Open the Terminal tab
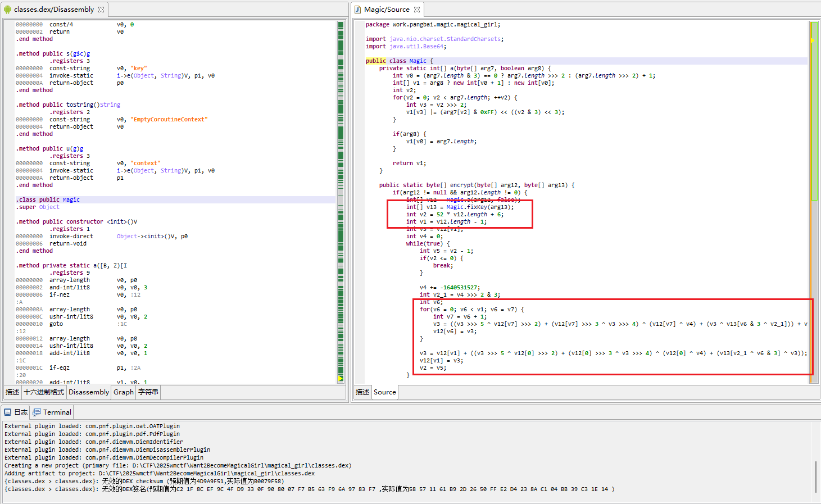Screen dimensions: 821x504 coord(57,412)
